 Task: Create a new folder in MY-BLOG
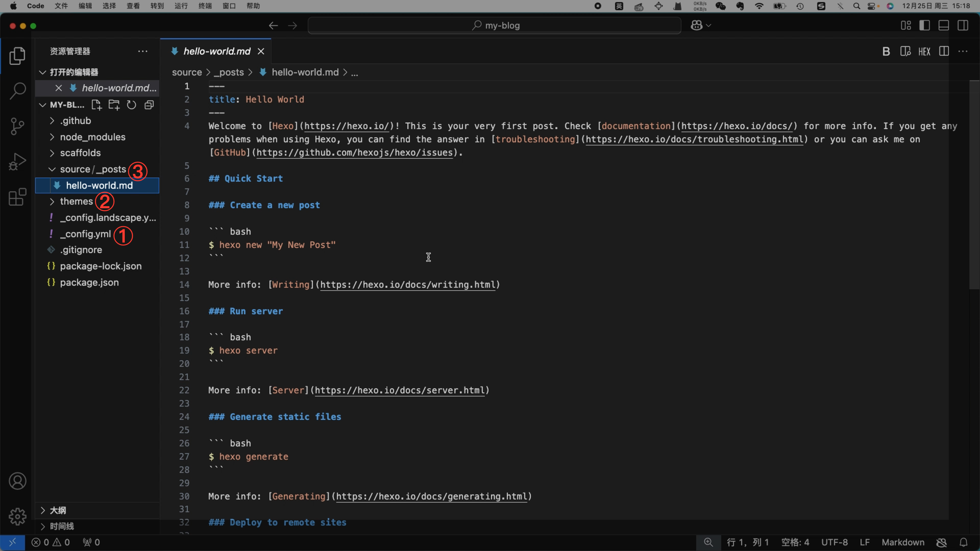pyautogui.click(x=114, y=105)
